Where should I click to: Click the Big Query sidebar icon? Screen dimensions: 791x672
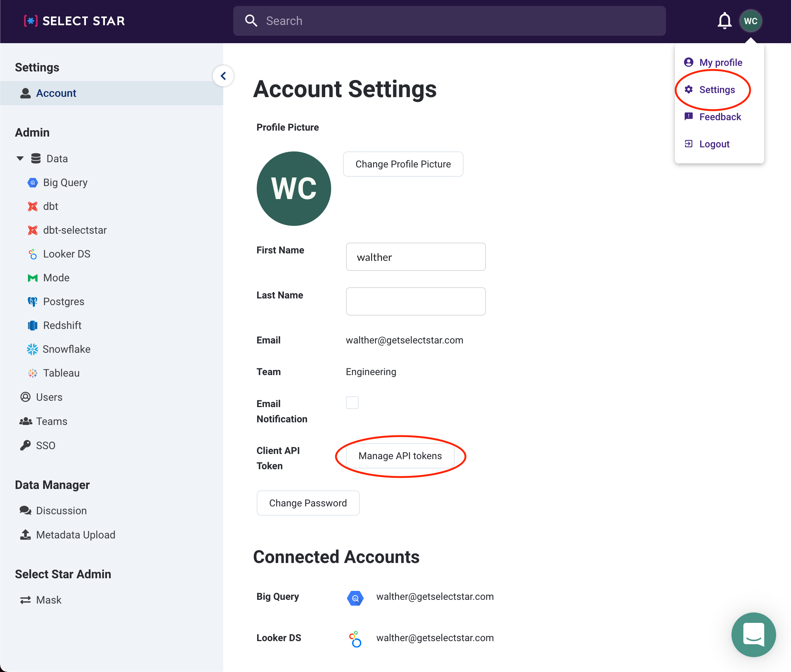point(33,182)
